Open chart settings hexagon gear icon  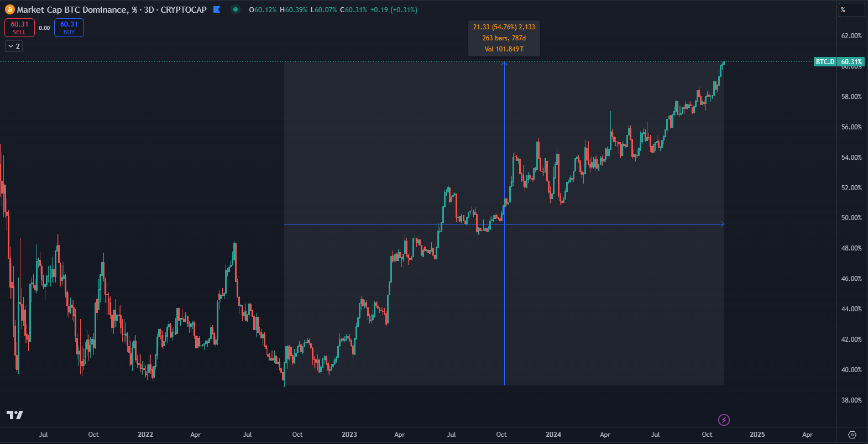coord(852,435)
